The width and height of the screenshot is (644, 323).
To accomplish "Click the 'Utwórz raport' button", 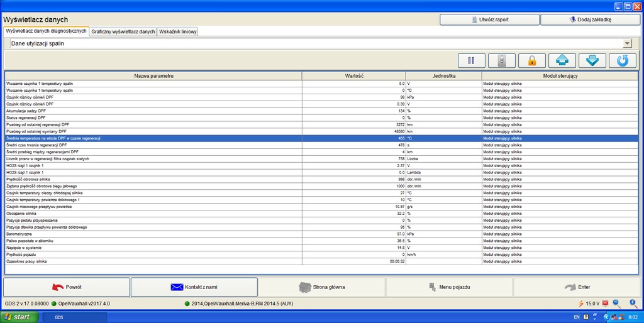I will 489,19.
